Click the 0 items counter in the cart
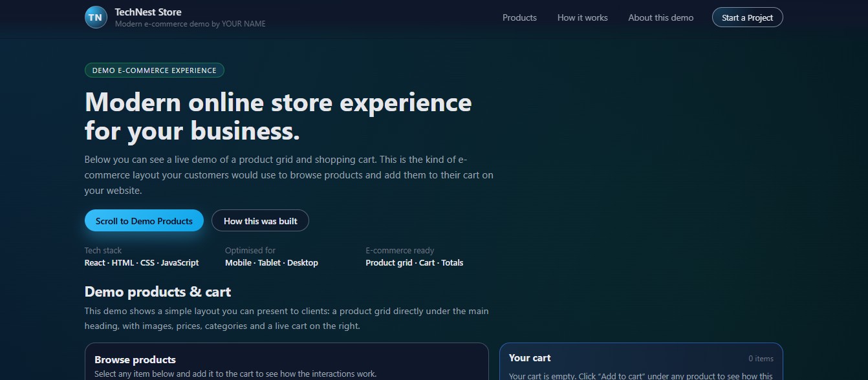Screen dimensions: 868x380 coord(761,358)
